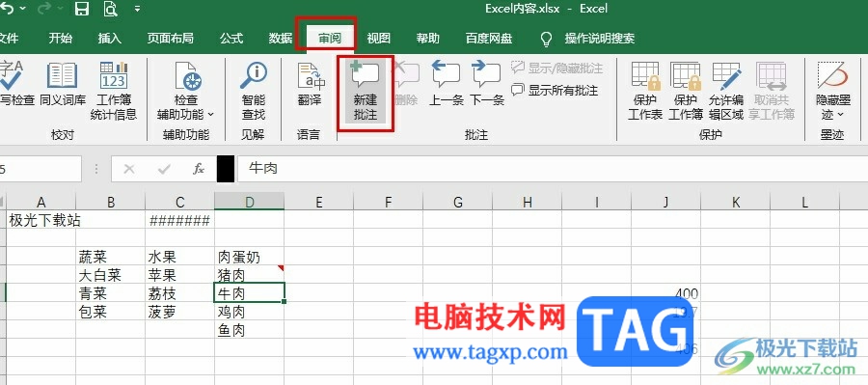Cancel entry with formula bar X
The image size is (868, 385).
pos(129,169)
